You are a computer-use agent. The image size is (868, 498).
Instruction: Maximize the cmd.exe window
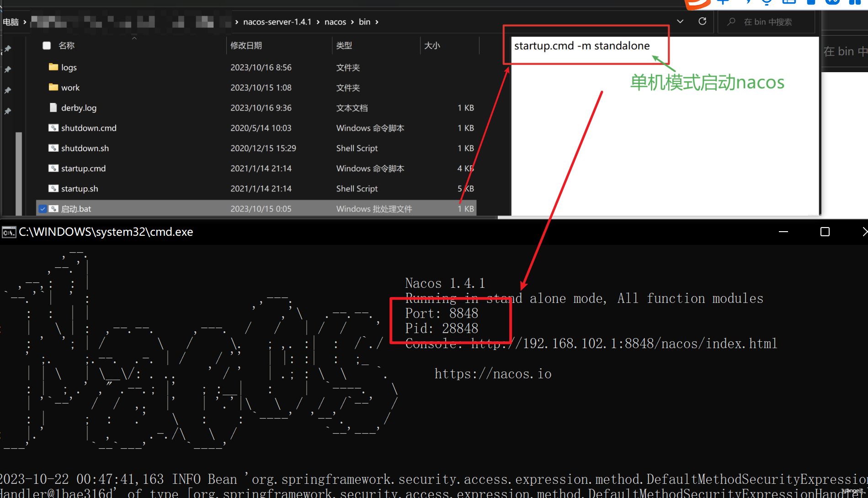point(825,232)
